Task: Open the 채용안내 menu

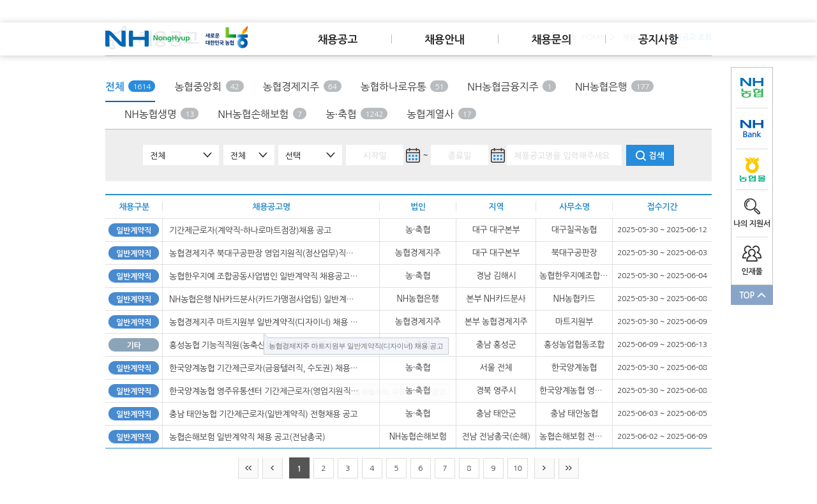Action: click(444, 39)
